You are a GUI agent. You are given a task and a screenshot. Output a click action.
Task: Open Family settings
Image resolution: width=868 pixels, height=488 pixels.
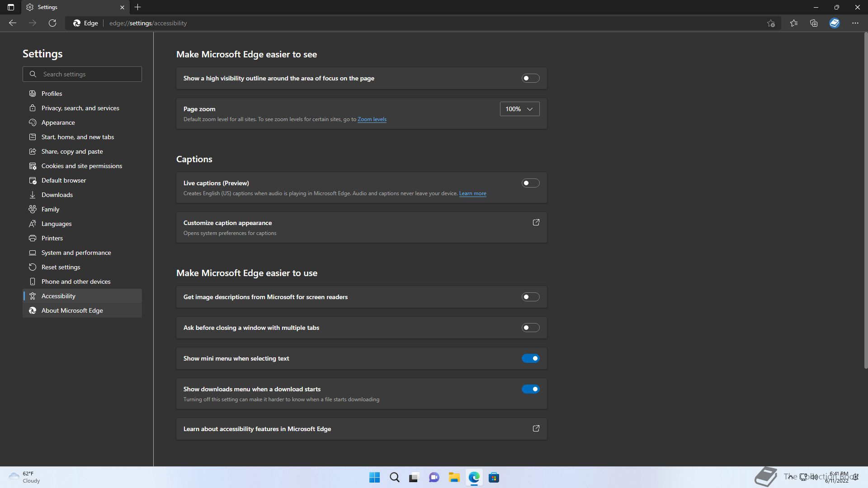82,209
